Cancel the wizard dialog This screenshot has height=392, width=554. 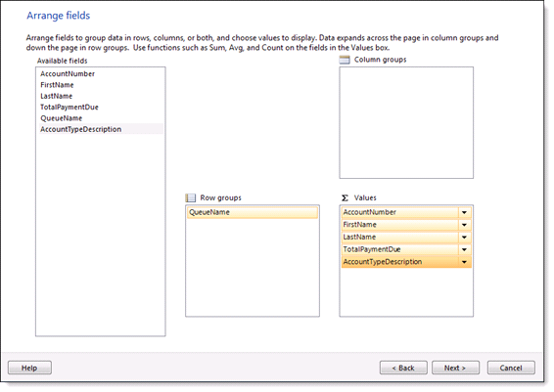[511, 368]
